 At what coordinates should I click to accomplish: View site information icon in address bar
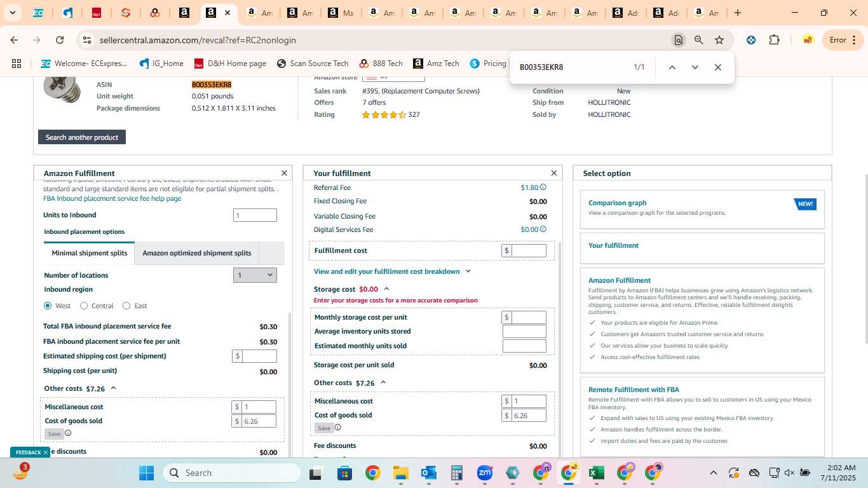(86, 40)
